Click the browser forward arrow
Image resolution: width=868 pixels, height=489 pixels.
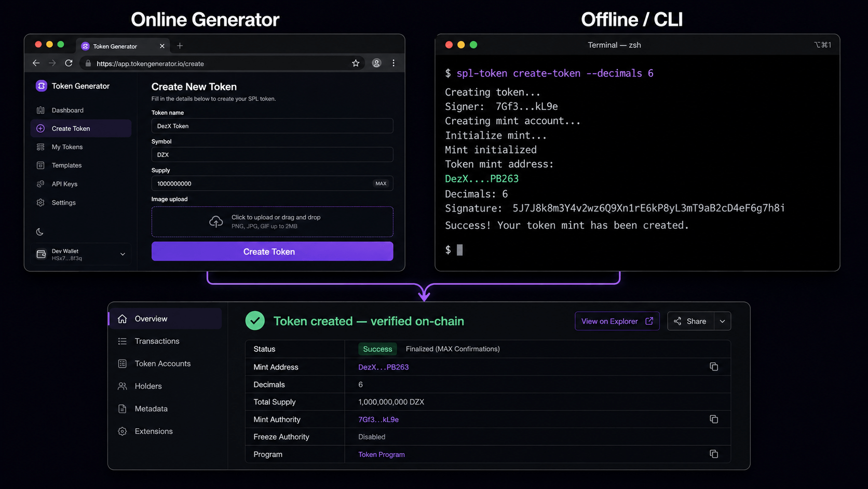52,63
